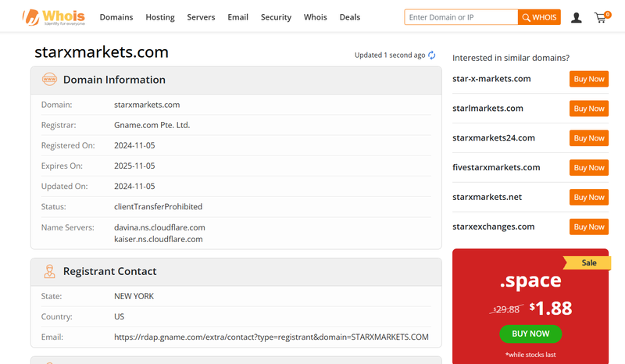625x364 pixels.
Task: Click the Updated 1 second ago text
Action: click(x=390, y=55)
